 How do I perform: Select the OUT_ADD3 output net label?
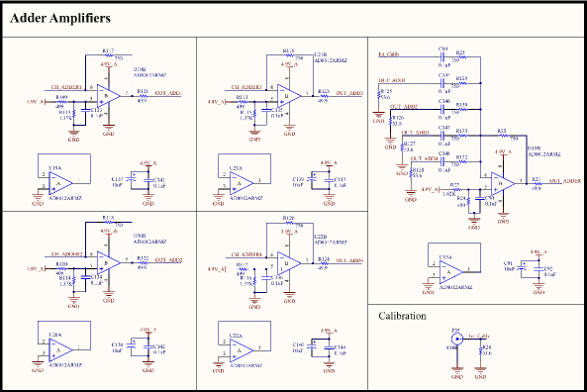coord(349,93)
